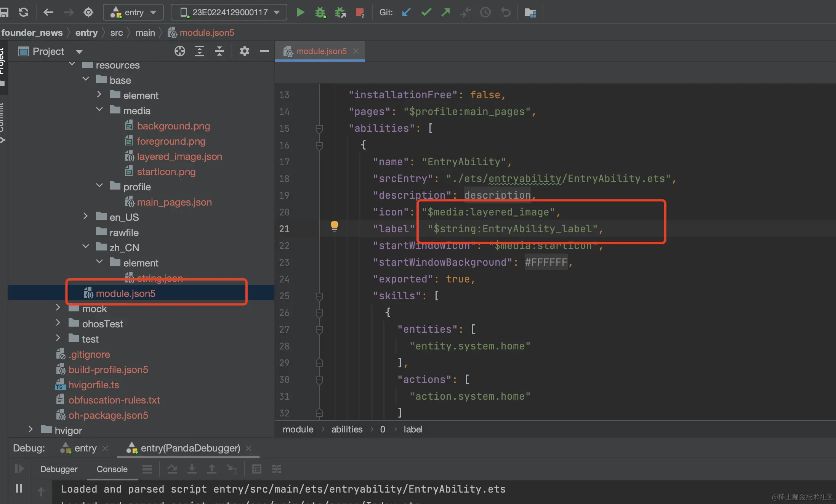Open Project panel settings gear
Screen dimensions: 836x504
(x=244, y=51)
